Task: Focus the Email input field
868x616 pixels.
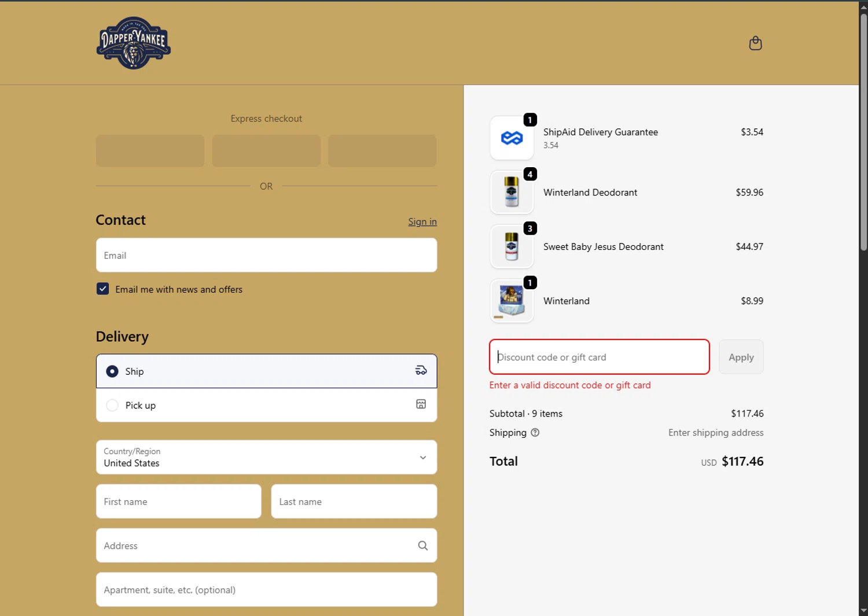Action: [x=266, y=255]
